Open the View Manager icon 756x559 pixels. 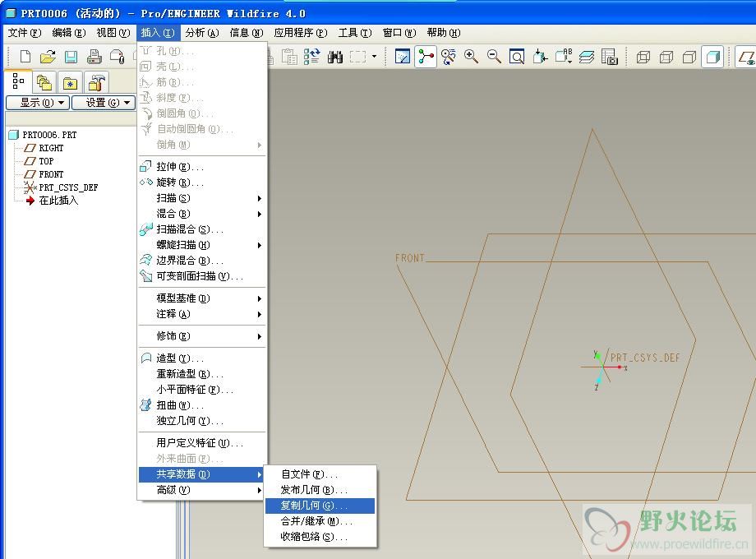(610, 57)
